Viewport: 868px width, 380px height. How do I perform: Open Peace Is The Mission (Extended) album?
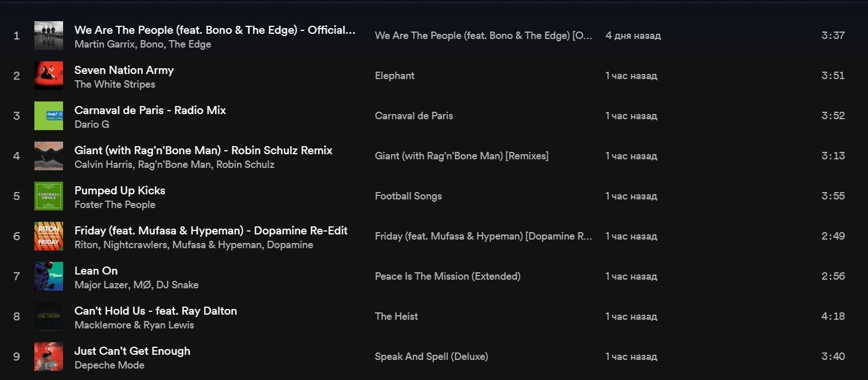click(447, 276)
